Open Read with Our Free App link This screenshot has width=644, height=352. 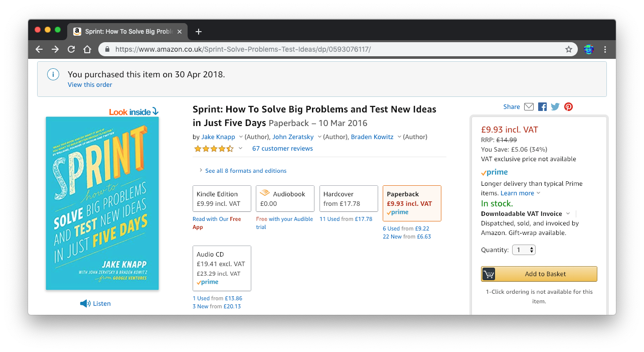tap(217, 223)
